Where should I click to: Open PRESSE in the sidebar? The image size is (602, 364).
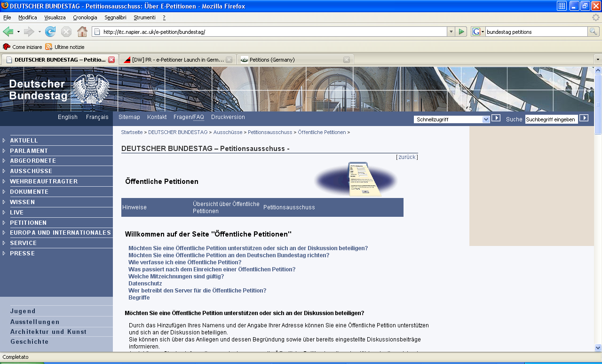(22, 253)
